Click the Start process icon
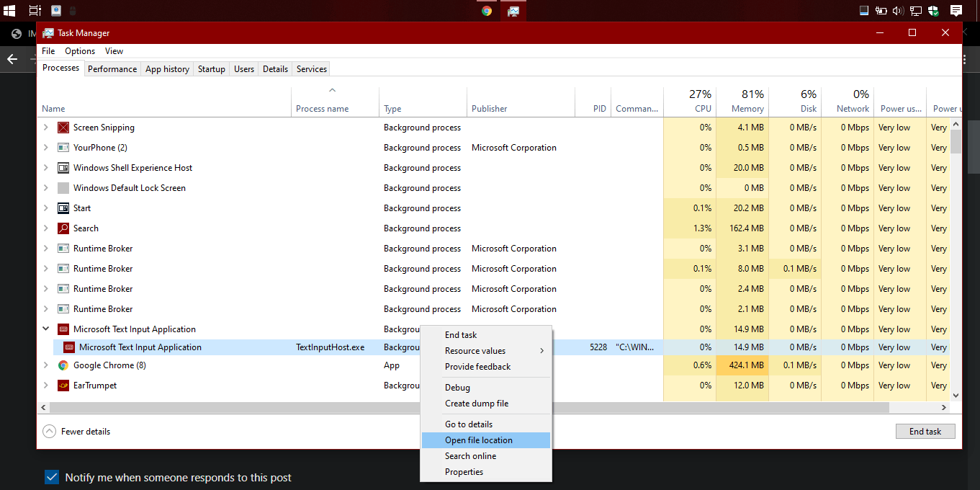 (63, 208)
